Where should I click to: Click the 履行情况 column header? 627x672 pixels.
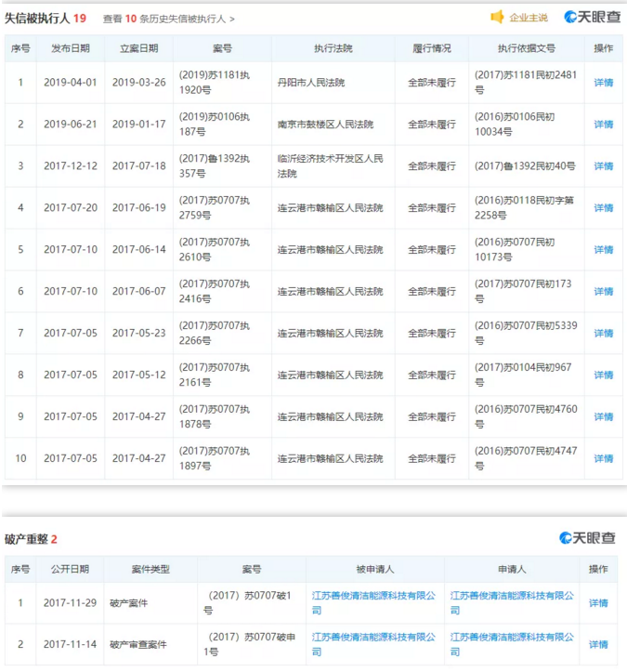click(432, 48)
